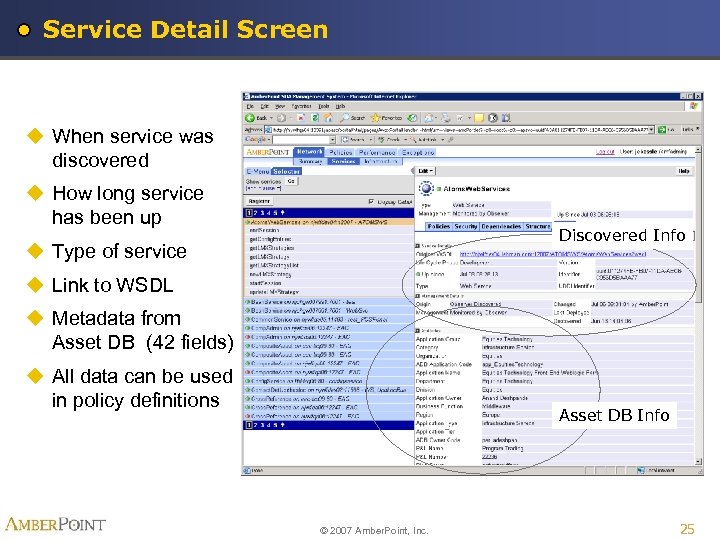The image size is (720, 540).
Task: Select the AtomsWebServices row in service list
Action: pos(328,222)
